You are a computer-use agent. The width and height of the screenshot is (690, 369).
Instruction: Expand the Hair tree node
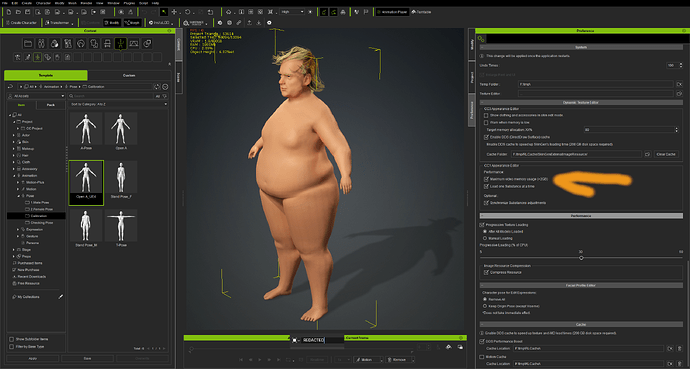[x=14, y=155]
